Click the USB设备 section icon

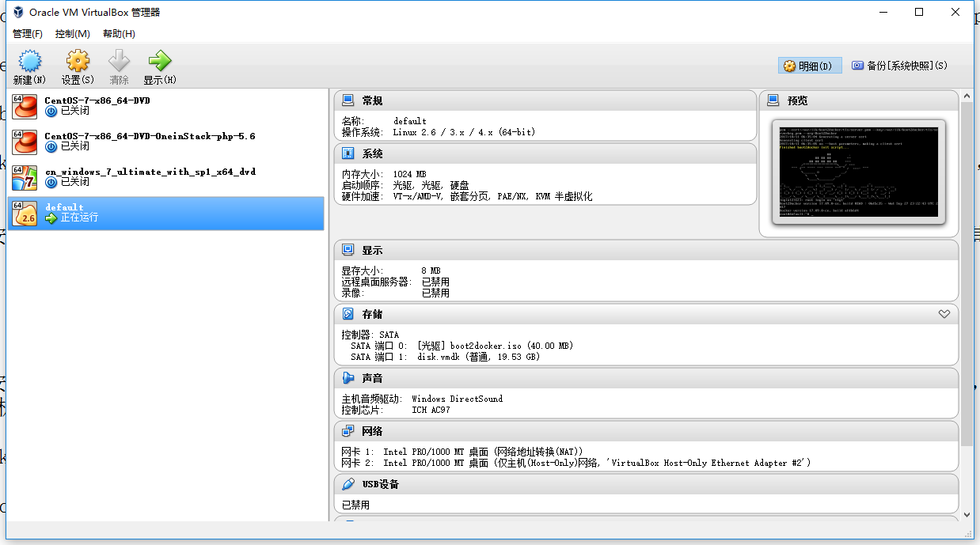[348, 484]
